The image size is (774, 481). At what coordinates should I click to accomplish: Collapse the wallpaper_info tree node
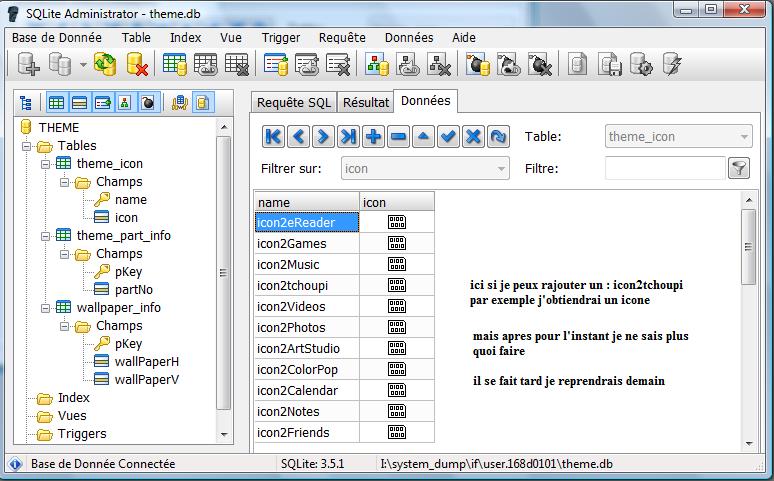coord(45,308)
